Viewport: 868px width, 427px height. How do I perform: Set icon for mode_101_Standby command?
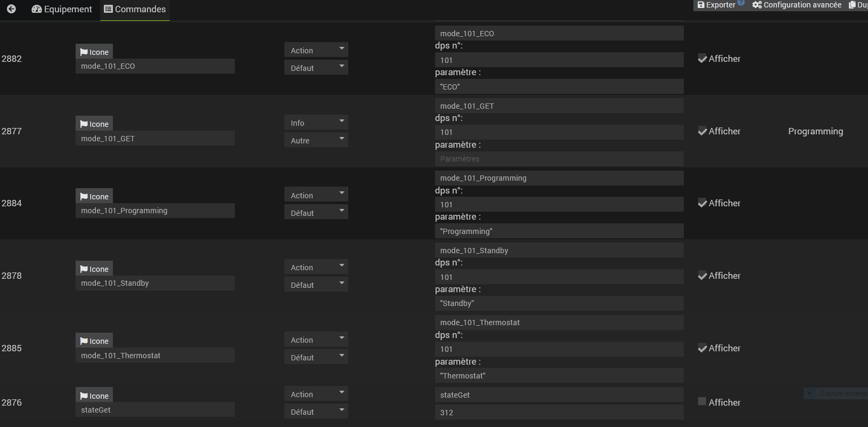[x=94, y=269]
